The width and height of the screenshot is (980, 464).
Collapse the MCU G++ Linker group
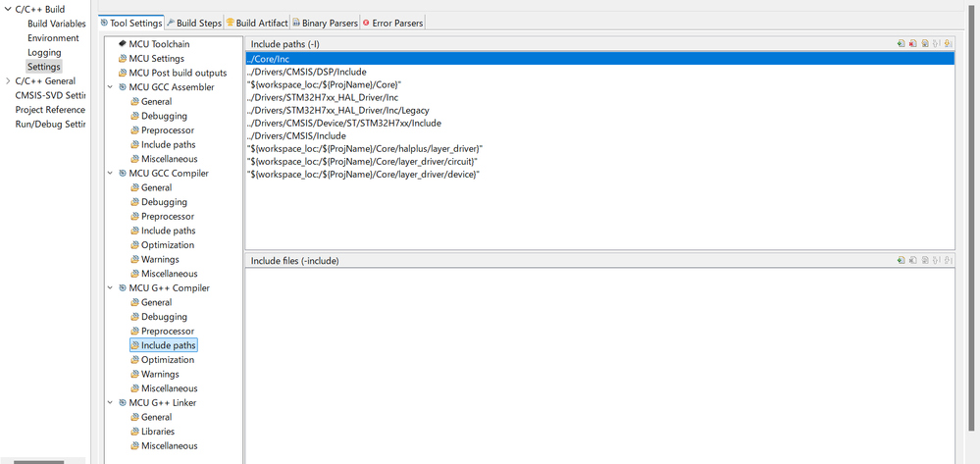[111, 403]
